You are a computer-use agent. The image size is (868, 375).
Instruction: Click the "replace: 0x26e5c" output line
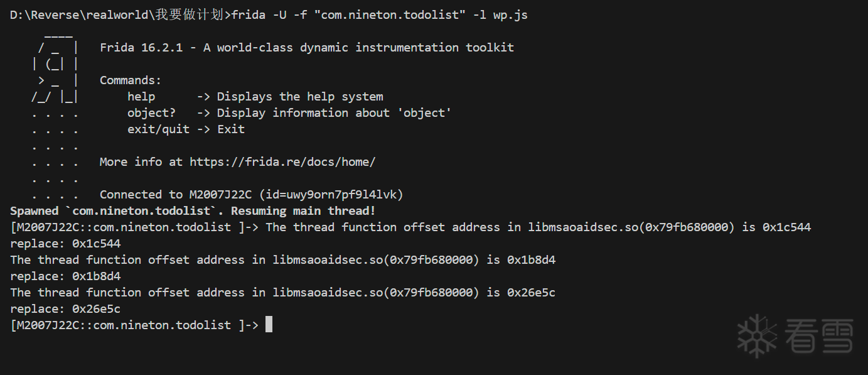[65, 309]
